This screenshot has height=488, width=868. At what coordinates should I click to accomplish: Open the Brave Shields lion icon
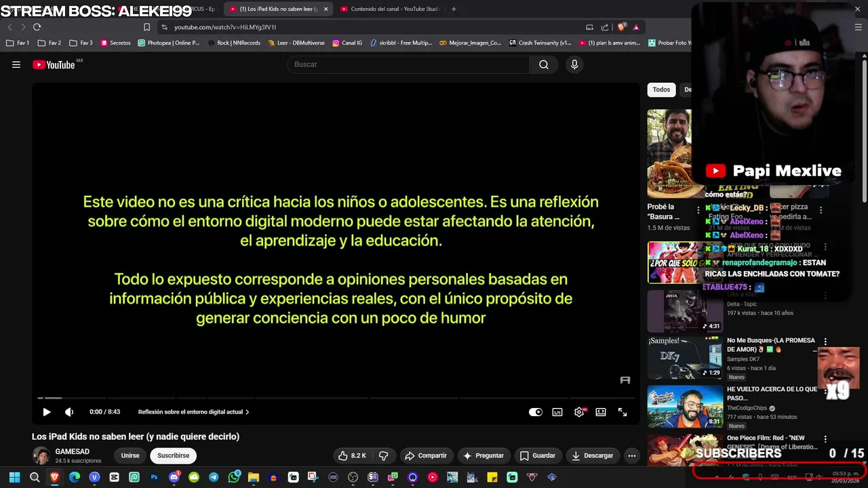tap(621, 27)
